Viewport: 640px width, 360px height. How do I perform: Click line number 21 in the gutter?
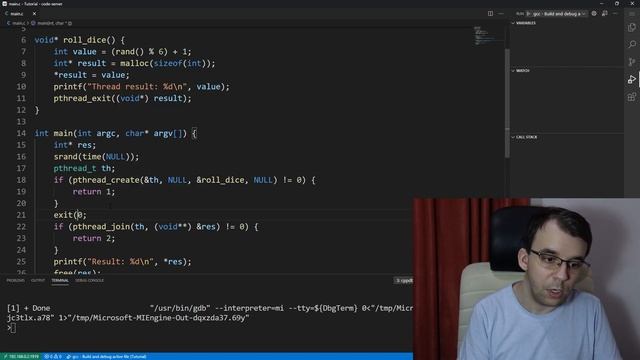pos(21,215)
